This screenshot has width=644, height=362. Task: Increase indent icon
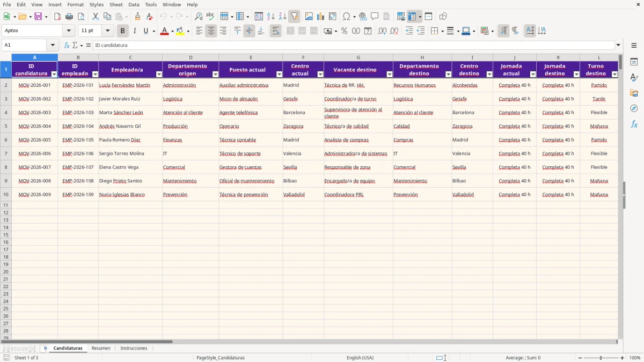[409, 31]
